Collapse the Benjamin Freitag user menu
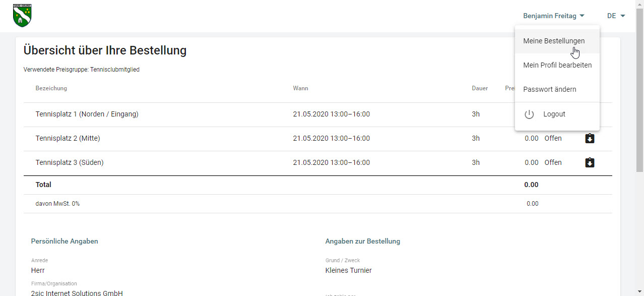Viewport: 644px width, 296px height. click(x=553, y=16)
